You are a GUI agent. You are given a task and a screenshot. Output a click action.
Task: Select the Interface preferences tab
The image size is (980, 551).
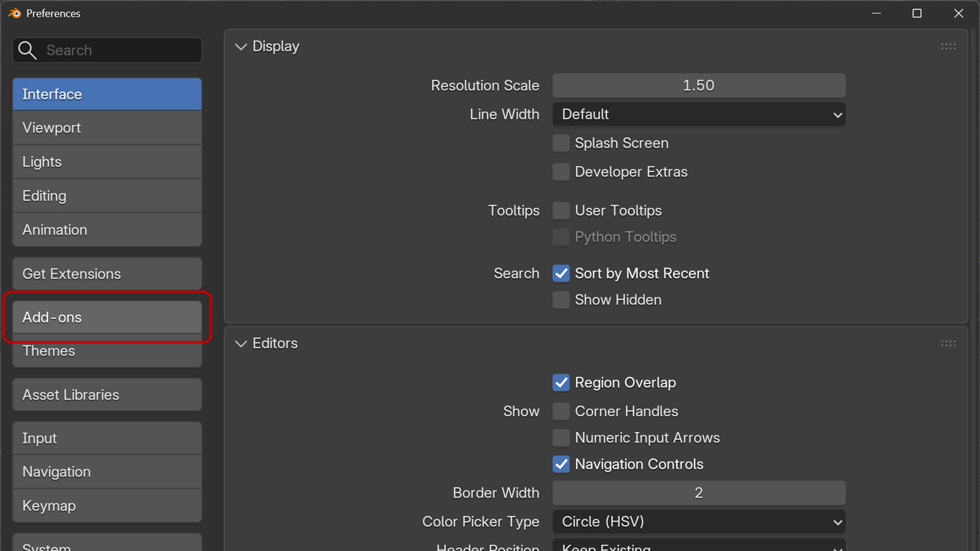pyautogui.click(x=107, y=94)
